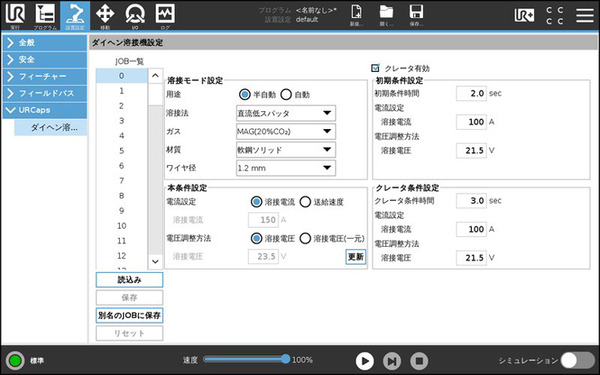The image size is (600, 375).
Task: Open the 溶接法 dropdown
Action: 286,113
